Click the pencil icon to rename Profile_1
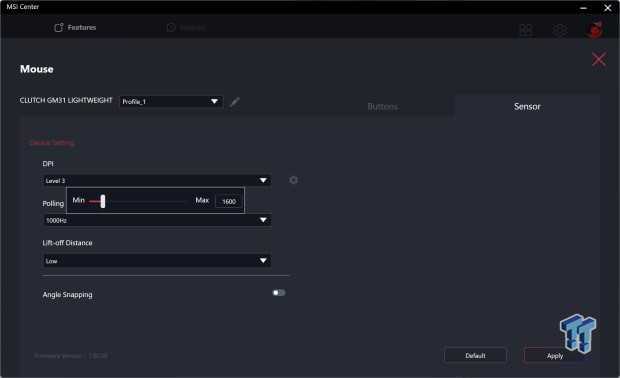620x378 pixels. [x=234, y=102]
